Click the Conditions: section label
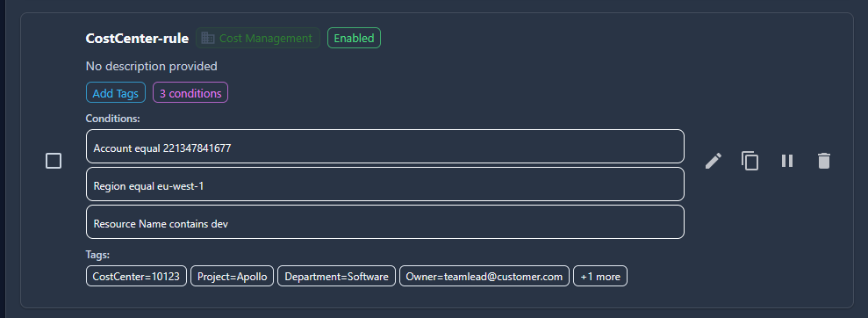This screenshot has width=868, height=318. coord(113,118)
